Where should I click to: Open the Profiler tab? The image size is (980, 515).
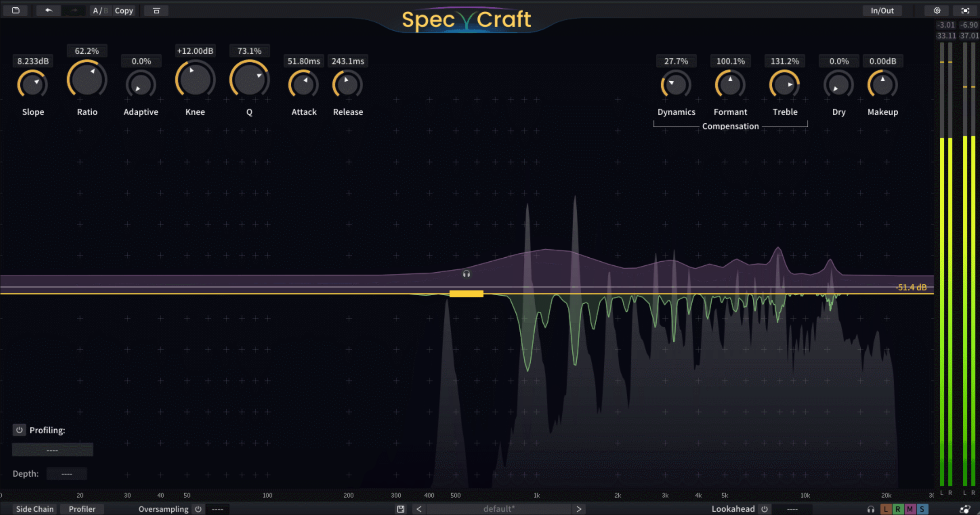coord(82,509)
